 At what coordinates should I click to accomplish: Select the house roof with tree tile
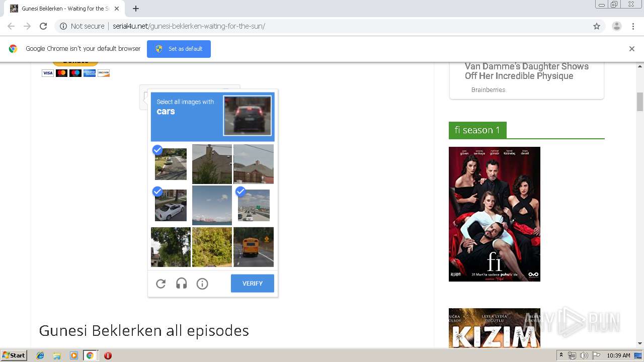pos(212,164)
